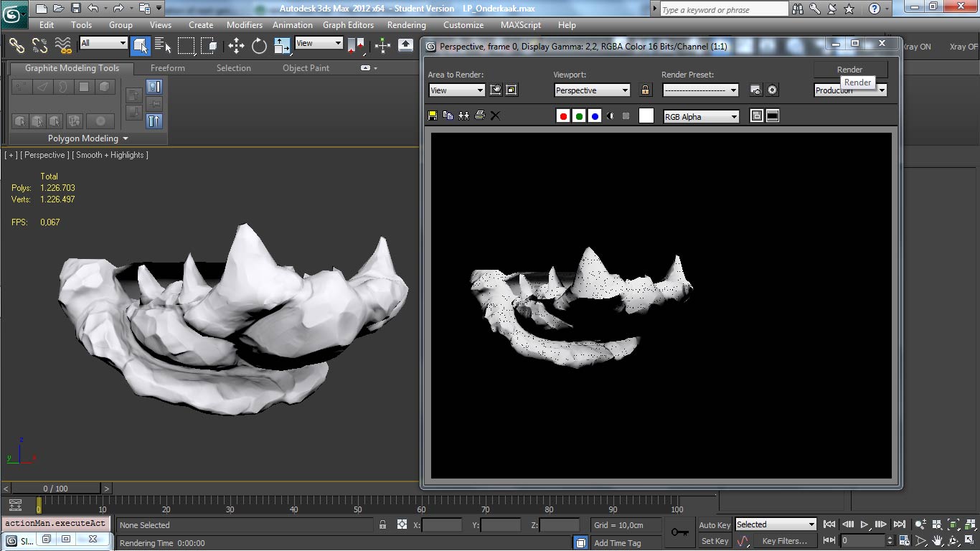
Task: Save the rendered image with the disk icon
Action: tap(433, 116)
